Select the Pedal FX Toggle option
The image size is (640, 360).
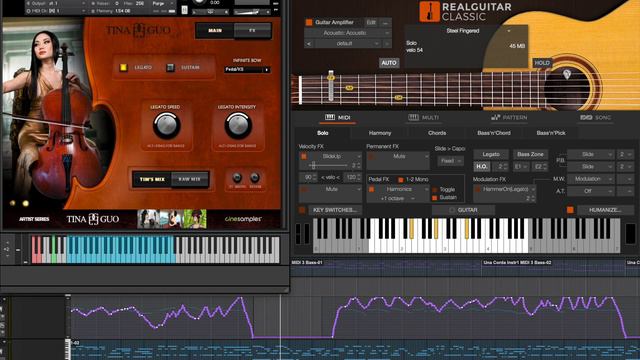pos(435,190)
